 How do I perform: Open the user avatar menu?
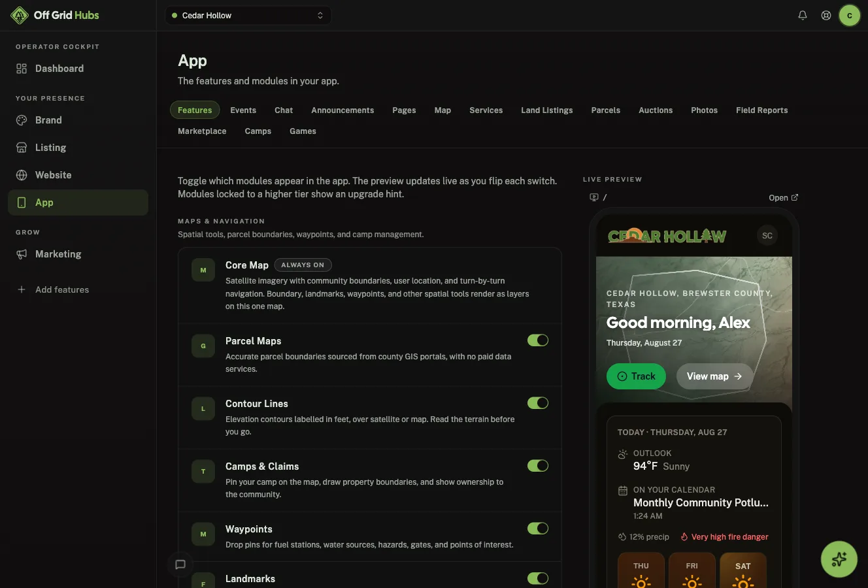tap(850, 15)
